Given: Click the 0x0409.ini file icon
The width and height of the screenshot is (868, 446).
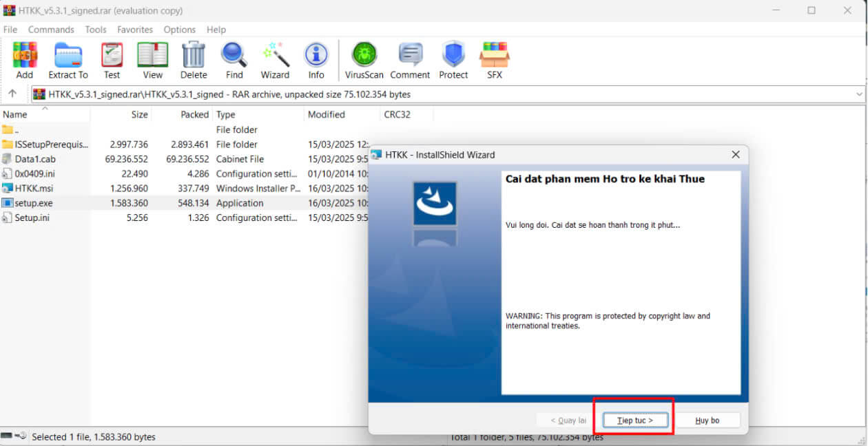Looking at the screenshot, I should coord(8,173).
